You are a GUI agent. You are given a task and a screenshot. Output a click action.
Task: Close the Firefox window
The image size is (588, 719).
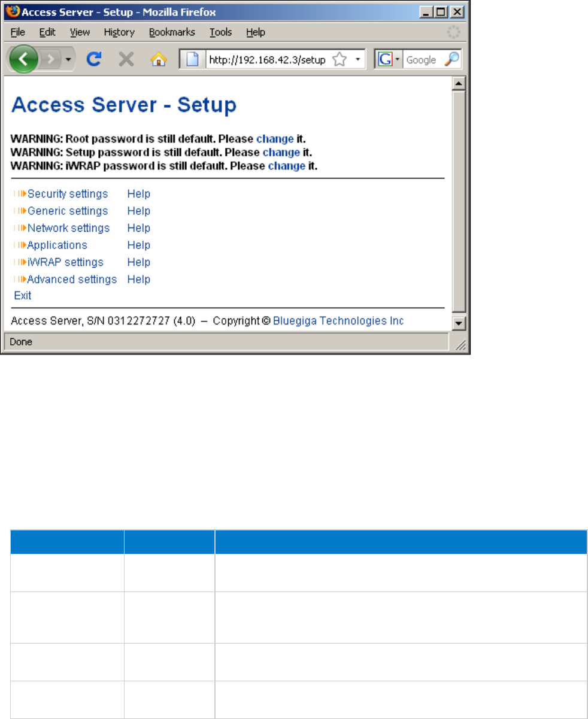click(457, 12)
